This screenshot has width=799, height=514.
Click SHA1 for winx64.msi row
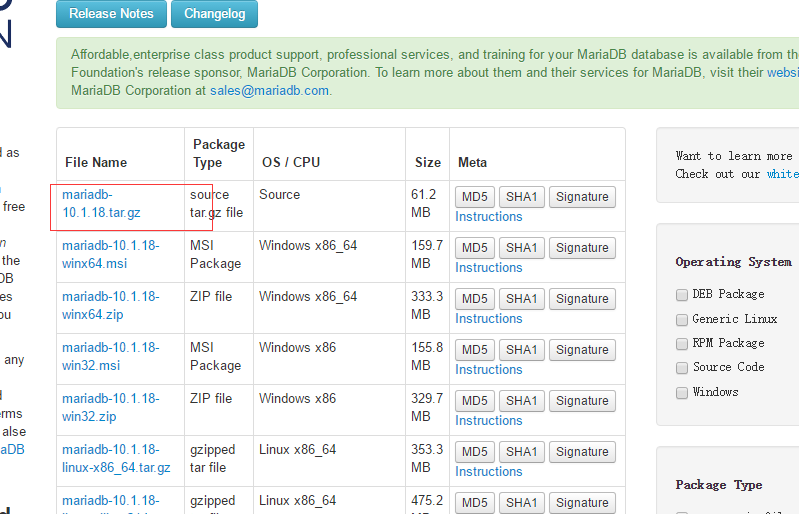coord(521,248)
